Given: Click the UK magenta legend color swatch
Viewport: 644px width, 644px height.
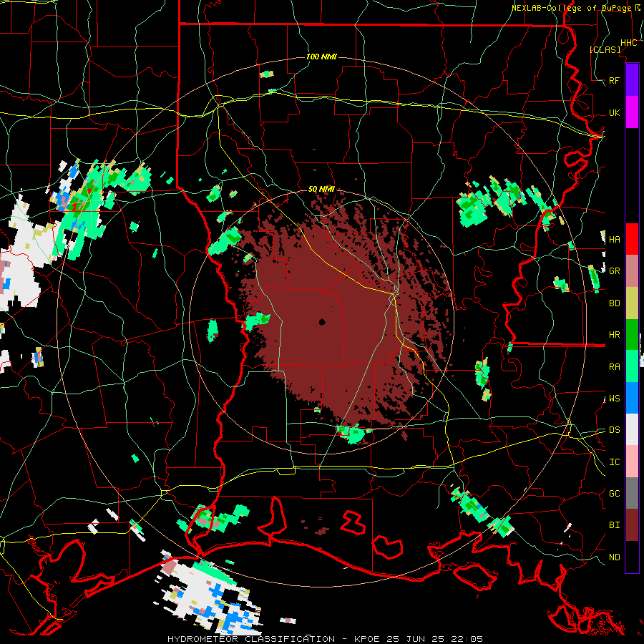Looking at the screenshot, I should (x=632, y=112).
